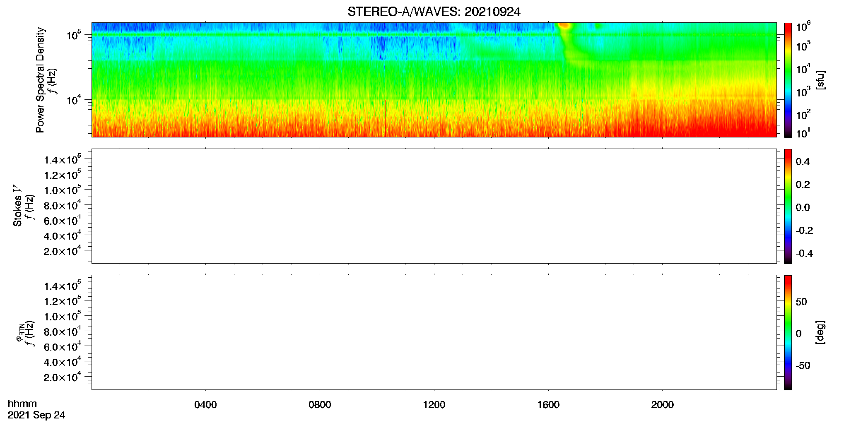Click the [sfu] unit label

[x=820, y=80]
